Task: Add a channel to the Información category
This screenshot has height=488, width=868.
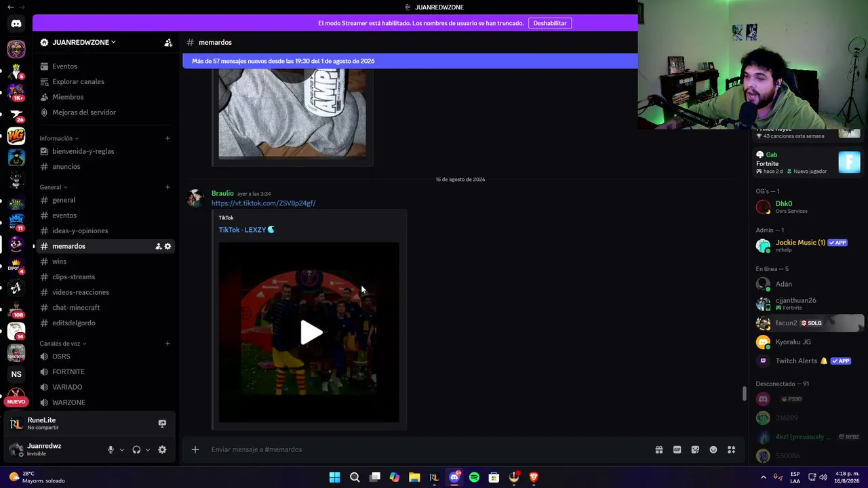Action: coord(167,138)
